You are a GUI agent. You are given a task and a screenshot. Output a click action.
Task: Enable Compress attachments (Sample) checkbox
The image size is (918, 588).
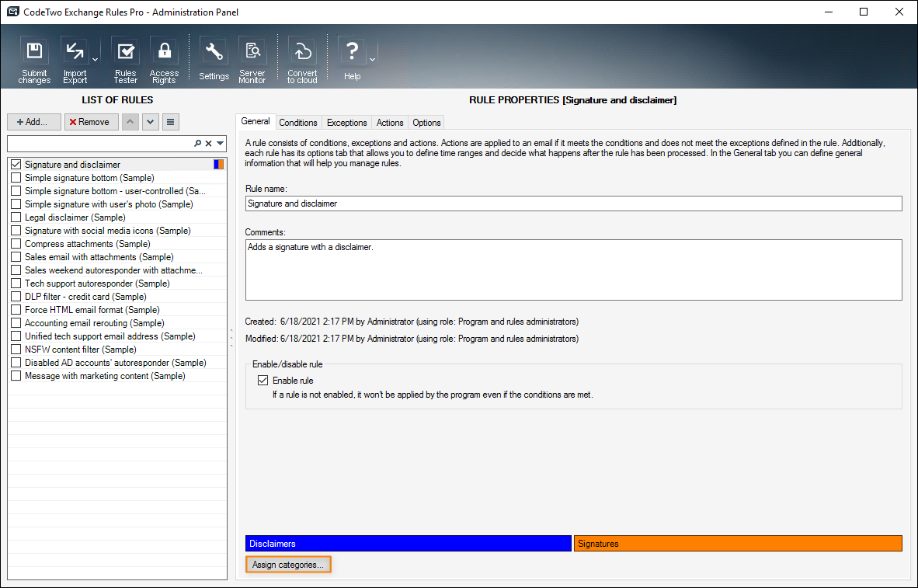coord(16,244)
